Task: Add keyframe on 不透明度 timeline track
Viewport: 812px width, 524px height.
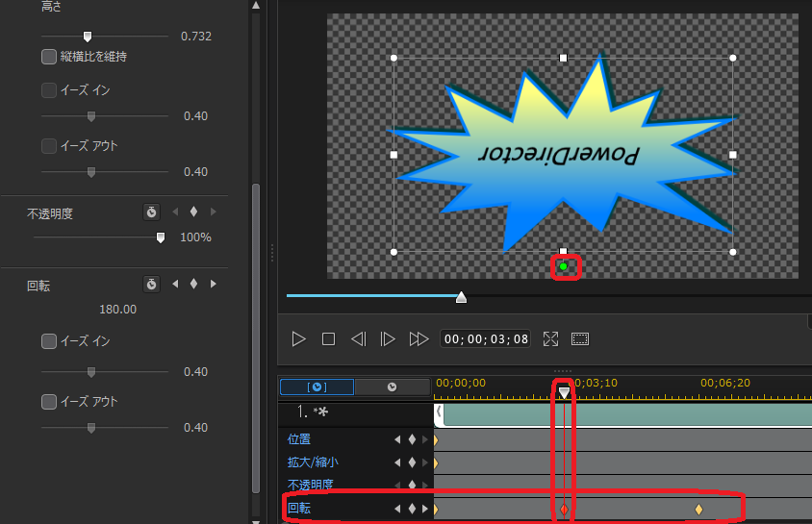Action: tap(412, 485)
